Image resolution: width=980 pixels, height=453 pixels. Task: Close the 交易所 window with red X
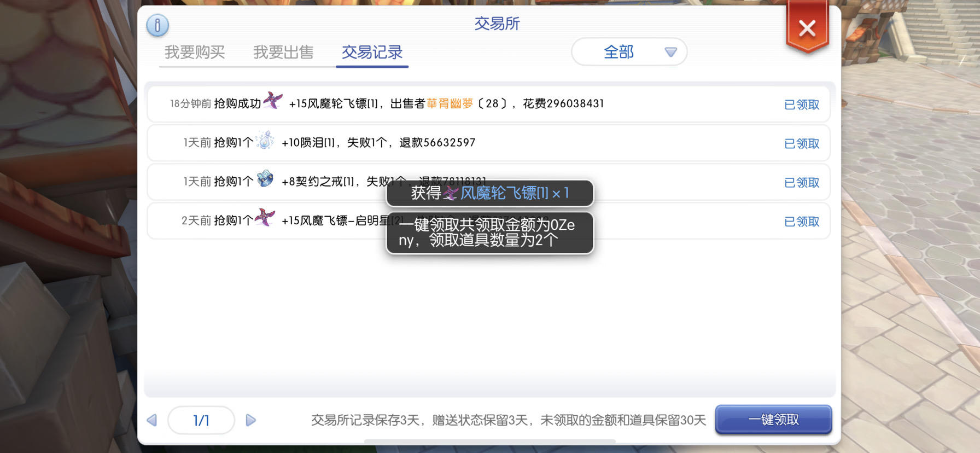coord(807,28)
